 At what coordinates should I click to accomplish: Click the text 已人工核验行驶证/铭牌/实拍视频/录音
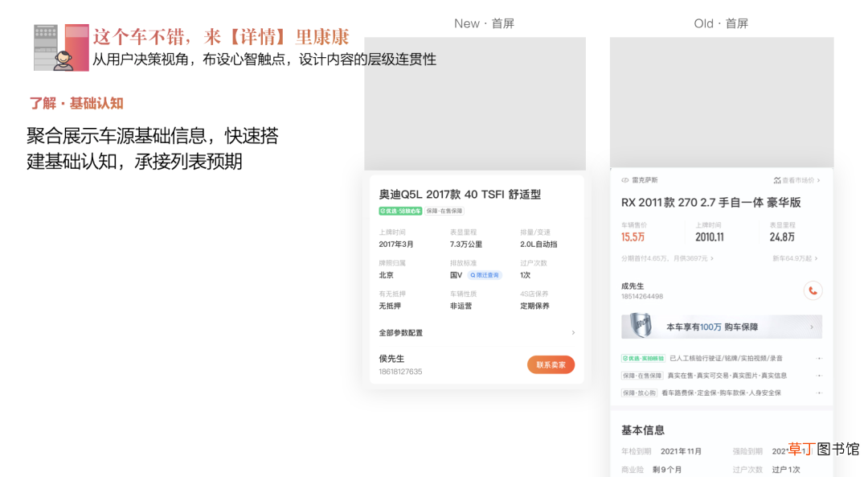pyautogui.click(x=726, y=359)
